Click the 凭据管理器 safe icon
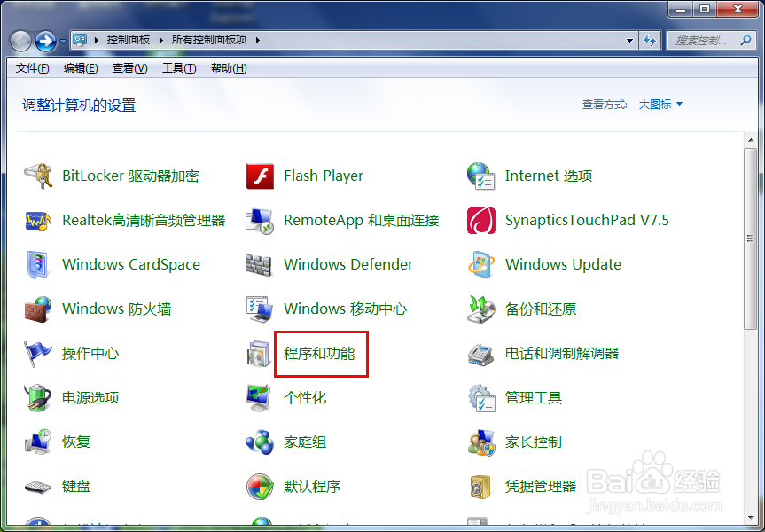Image resolution: width=765 pixels, height=532 pixels. point(480,487)
